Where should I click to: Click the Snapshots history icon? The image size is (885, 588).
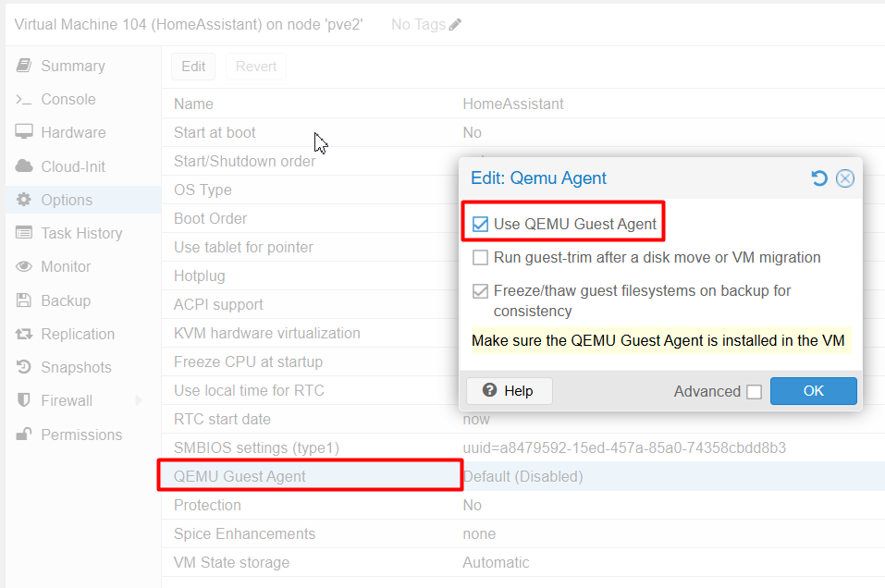click(x=24, y=367)
